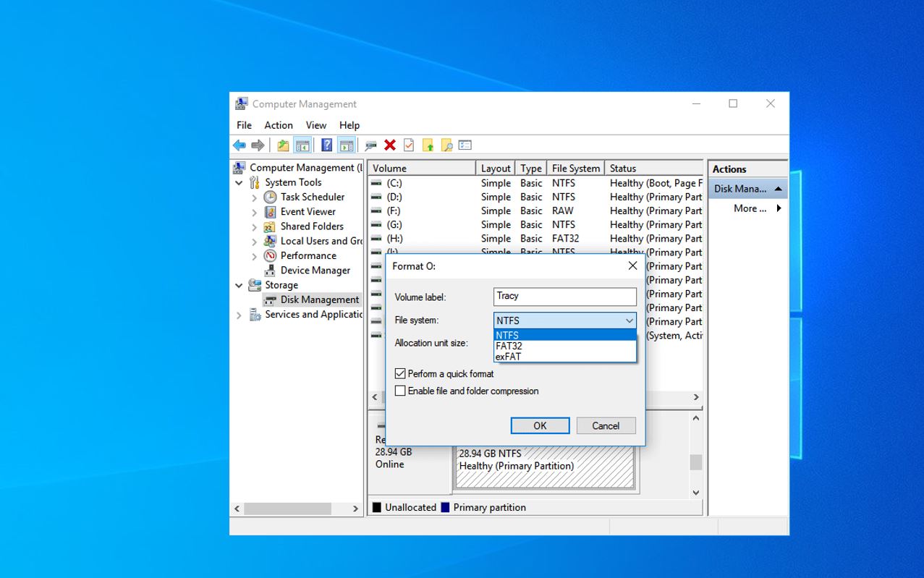924x578 pixels.
Task: Open the Action menu
Action: tap(279, 125)
